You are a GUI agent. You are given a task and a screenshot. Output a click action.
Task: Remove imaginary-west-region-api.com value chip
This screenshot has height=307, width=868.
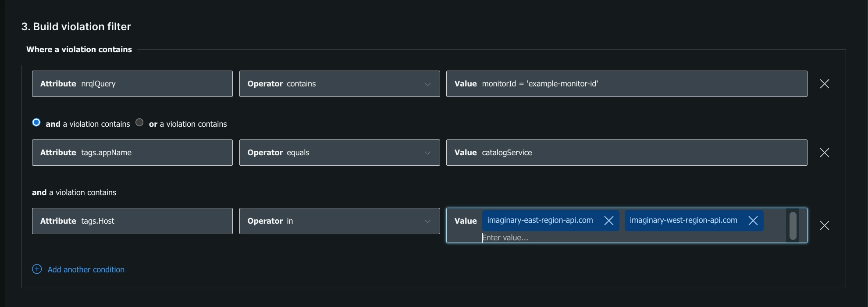[x=753, y=221]
